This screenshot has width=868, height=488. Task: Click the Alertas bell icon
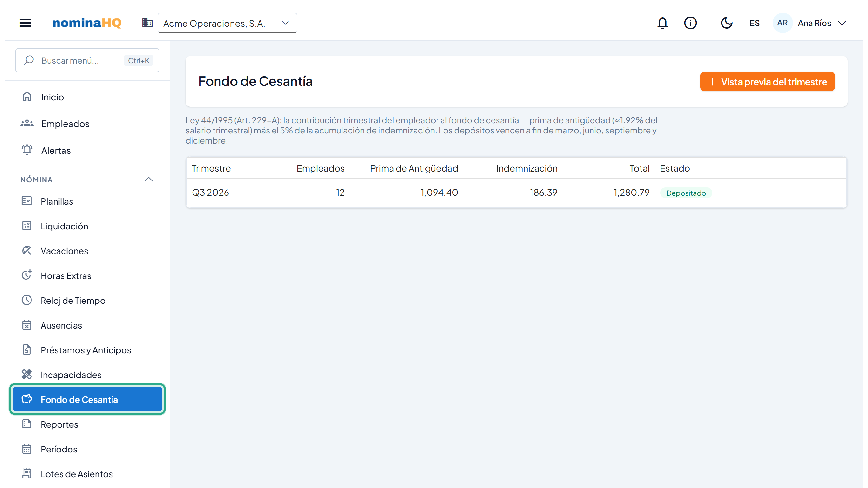click(27, 150)
